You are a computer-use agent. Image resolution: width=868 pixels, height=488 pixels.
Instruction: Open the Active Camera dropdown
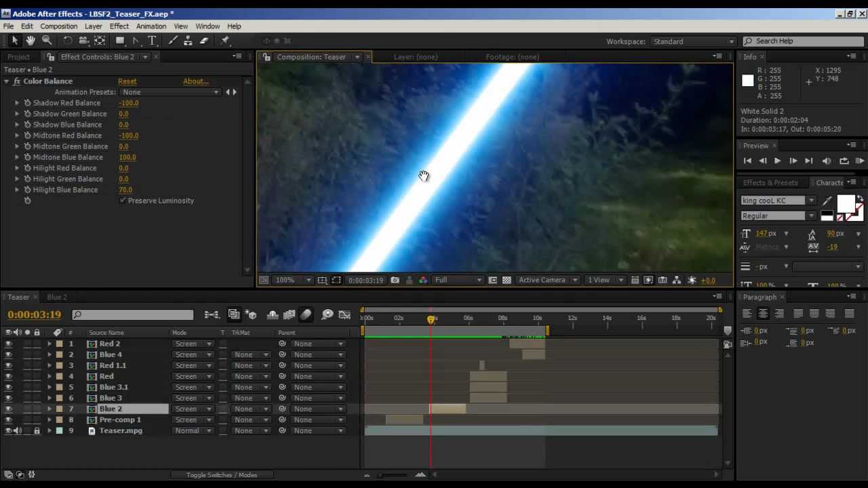click(548, 280)
